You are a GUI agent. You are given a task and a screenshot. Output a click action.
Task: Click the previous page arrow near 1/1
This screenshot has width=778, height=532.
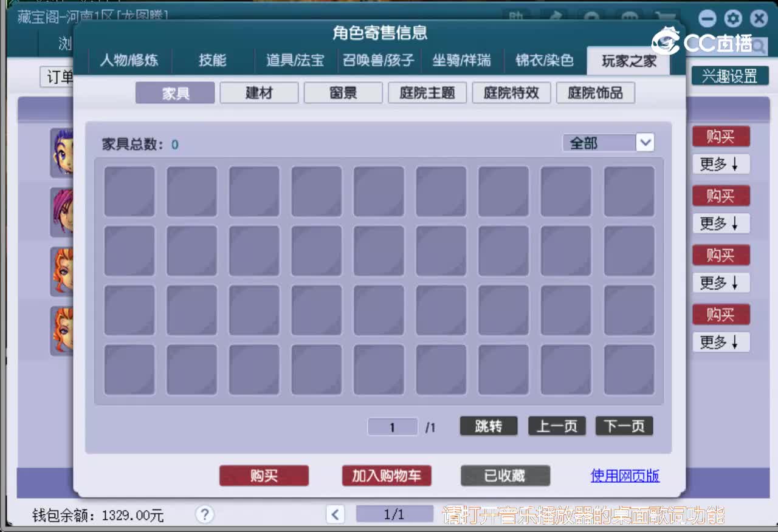coord(335,514)
